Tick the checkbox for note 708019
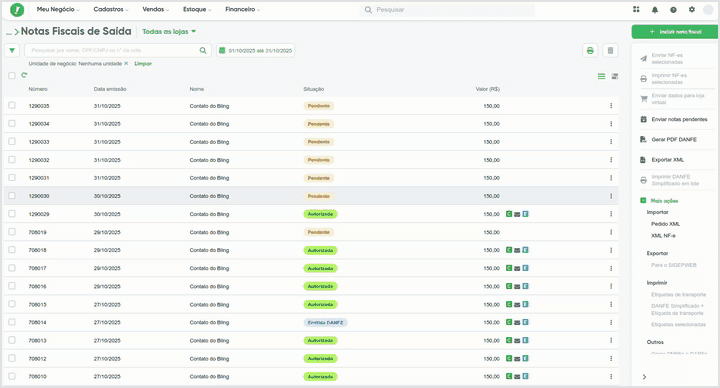The height and width of the screenshot is (388, 720). tap(12, 232)
